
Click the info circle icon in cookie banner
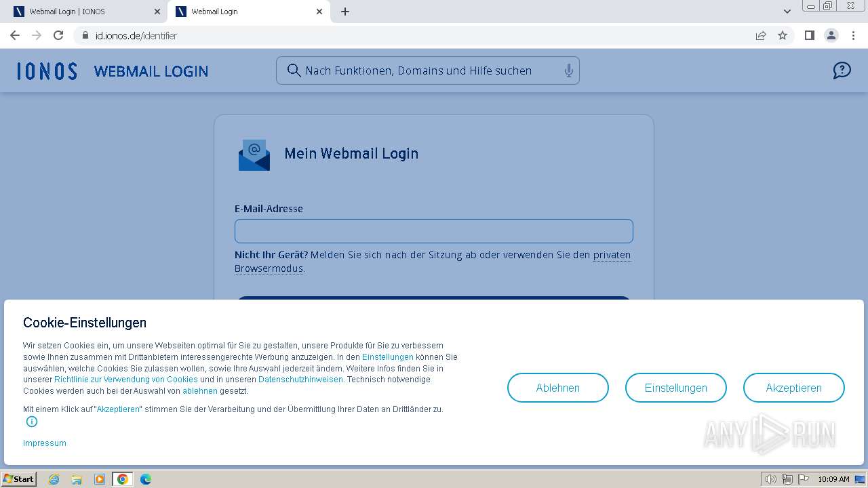point(32,422)
